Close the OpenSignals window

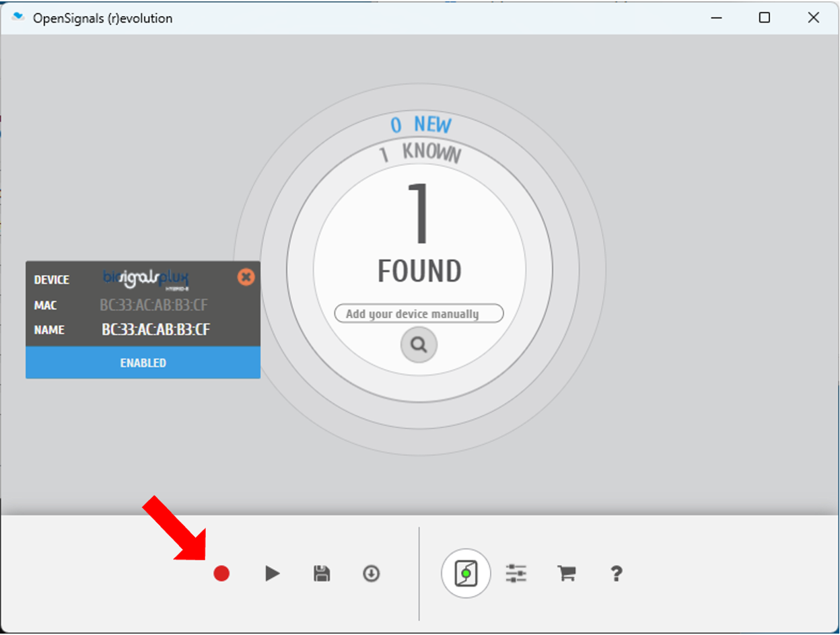pyautogui.click(x=813, y=18)
